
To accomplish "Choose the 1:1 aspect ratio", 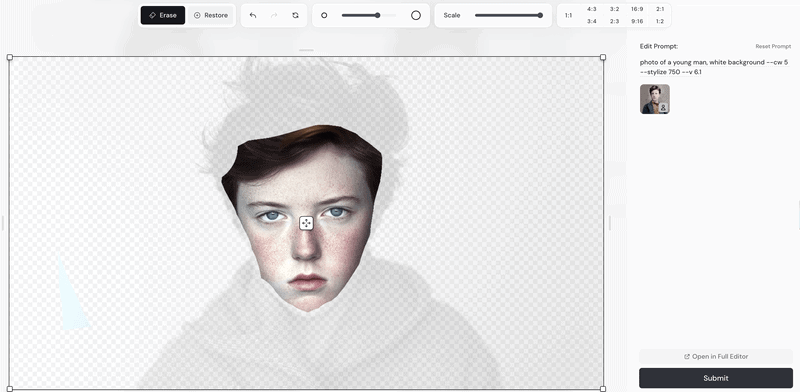I will click(x=568, y=15).
